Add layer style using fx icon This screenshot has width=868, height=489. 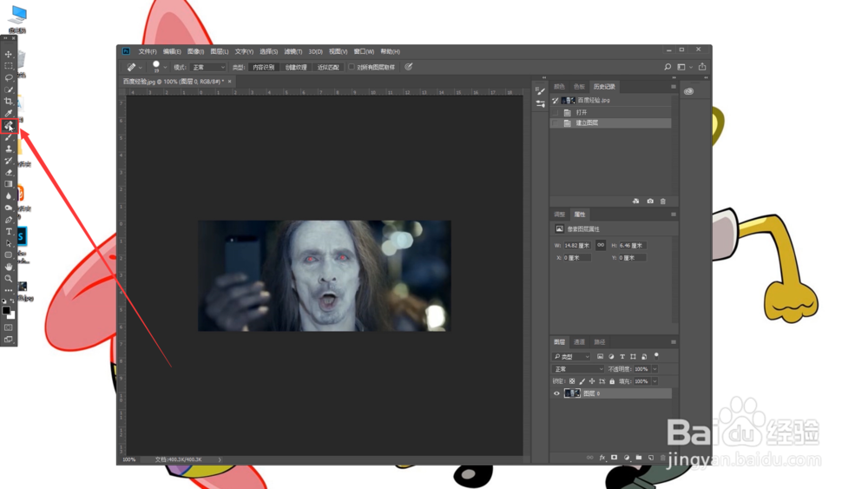pyautogui.click(x=602, y=458)
